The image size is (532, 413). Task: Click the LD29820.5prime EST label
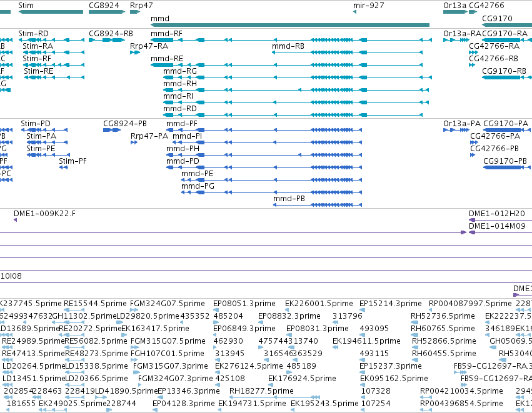148,316
